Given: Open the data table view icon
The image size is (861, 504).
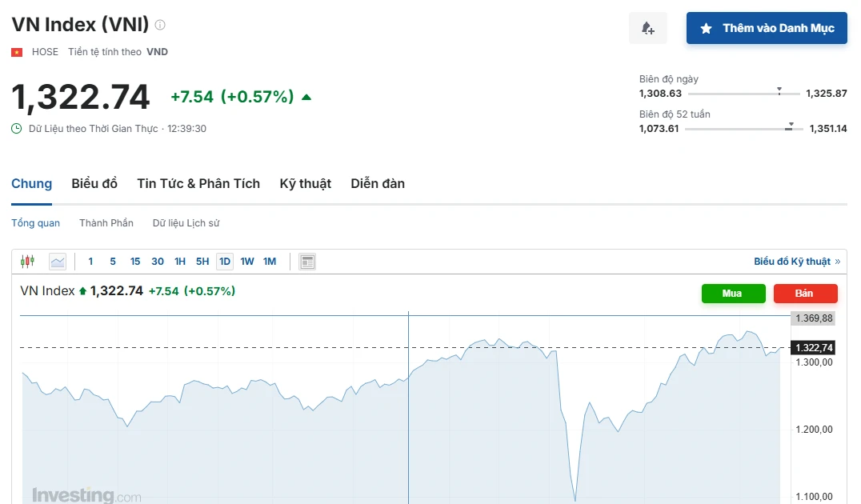Looking at the screenshot, I should 307,262.
